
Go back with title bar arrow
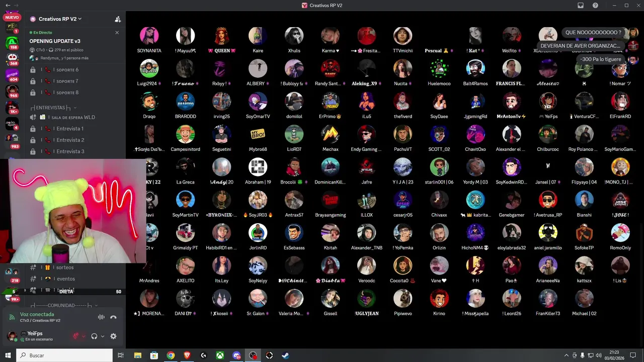pos(8,5)
